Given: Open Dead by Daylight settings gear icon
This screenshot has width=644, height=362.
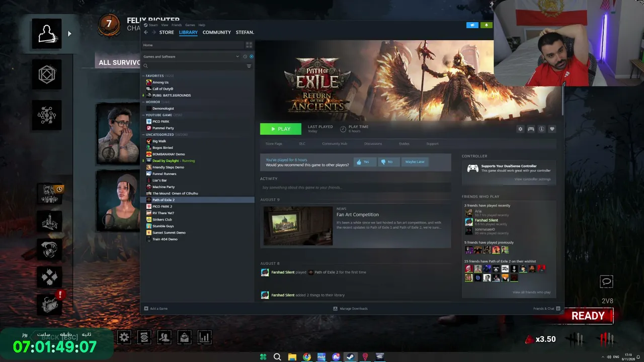Looking at the screenshot, I should point(124,337).
